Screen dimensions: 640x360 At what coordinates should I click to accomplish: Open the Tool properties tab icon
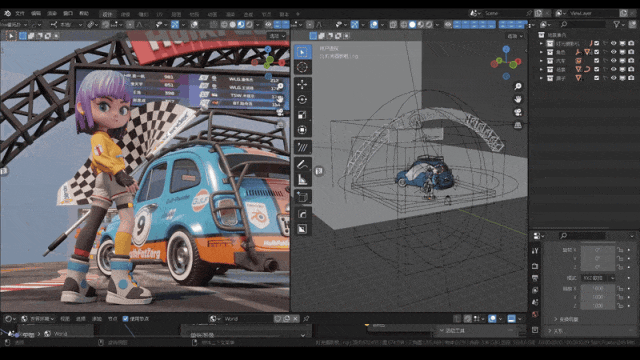point(535,251)
